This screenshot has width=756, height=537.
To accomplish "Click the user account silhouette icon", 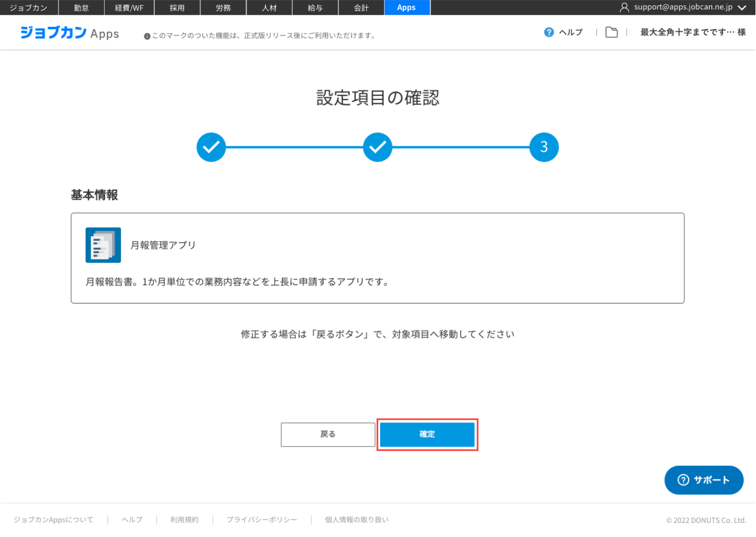I will (624, 8).
